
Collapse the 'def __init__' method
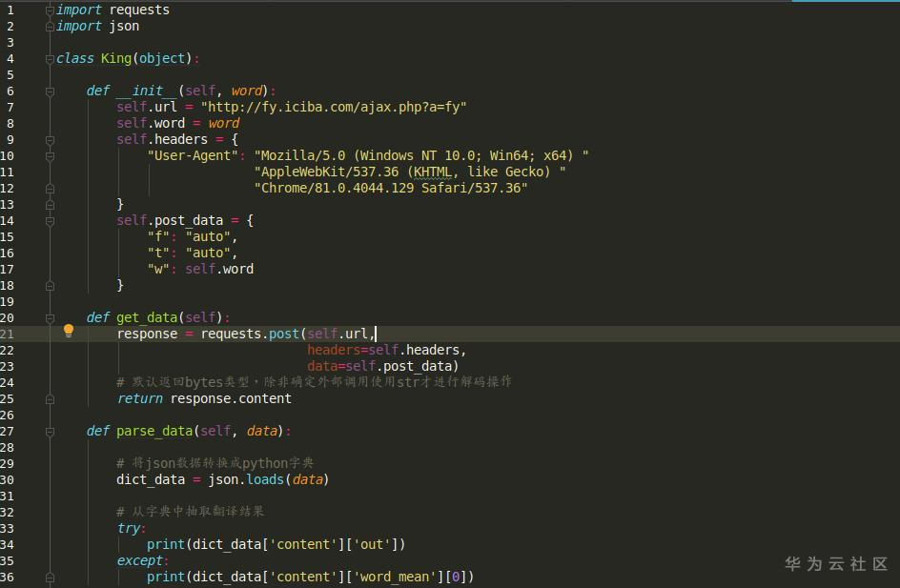[x=50, y=91]
